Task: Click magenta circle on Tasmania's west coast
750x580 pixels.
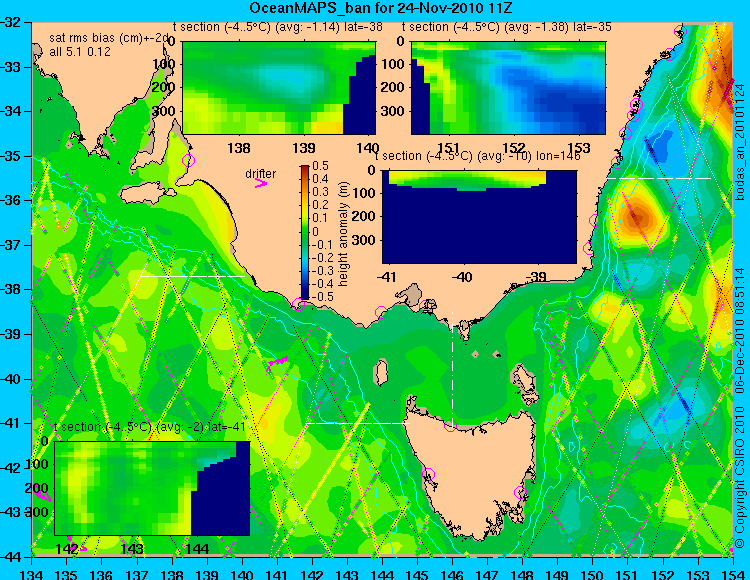Action: 428,474
